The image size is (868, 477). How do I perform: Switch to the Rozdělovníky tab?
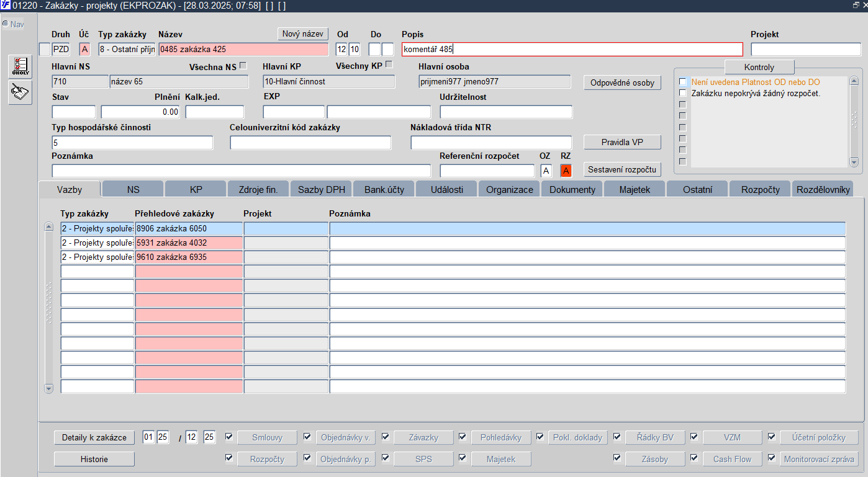(823, 189)
